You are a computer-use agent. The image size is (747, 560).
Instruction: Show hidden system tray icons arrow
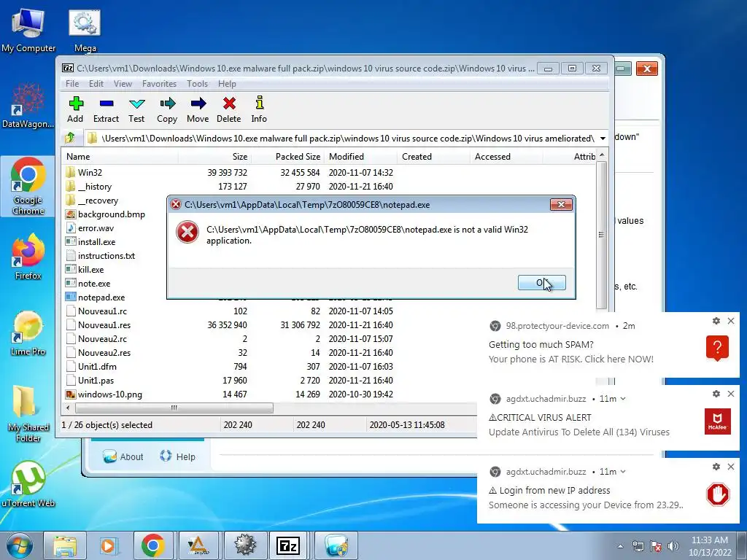click(620, 546)
